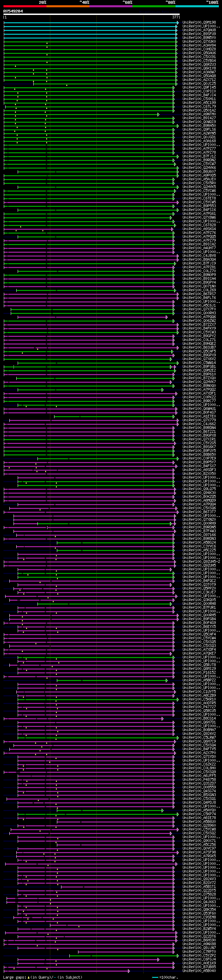Select the UniRef100_B6TRS7 entry

(x=199, y=294)
